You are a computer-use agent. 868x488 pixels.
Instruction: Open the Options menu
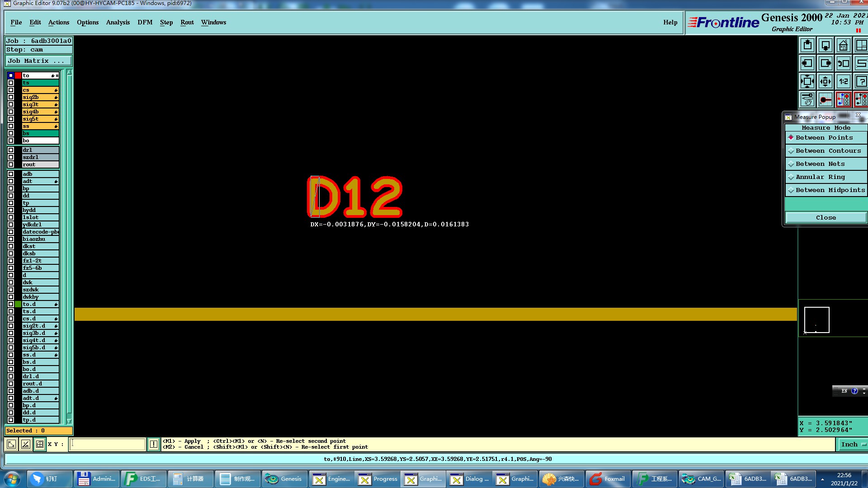click(x=88, y=23)
